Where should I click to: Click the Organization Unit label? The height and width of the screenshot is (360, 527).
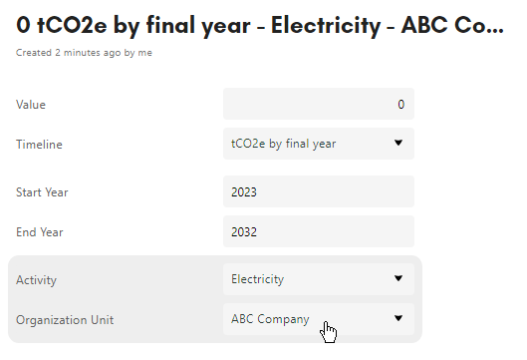pos(65,320)
